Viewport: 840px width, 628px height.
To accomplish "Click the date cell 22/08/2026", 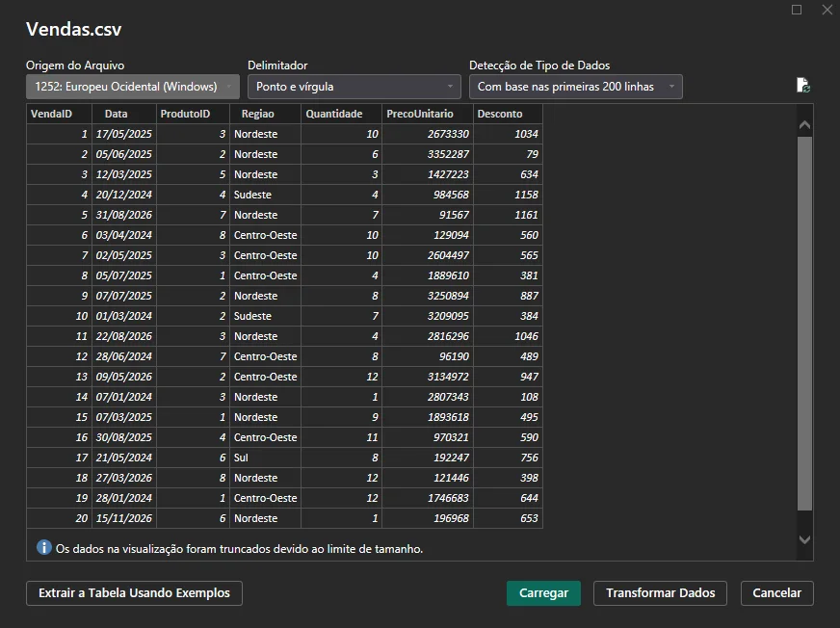I will click(x=124, y=336).
